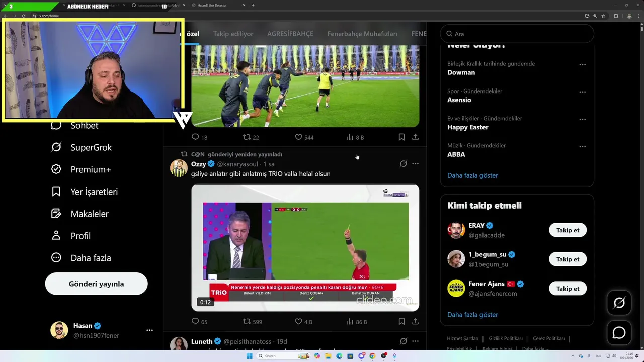The height and width of the screenshot is (362, 644).
Task: Click Daha fazla göster under trends
Action: tap(472, 175)
